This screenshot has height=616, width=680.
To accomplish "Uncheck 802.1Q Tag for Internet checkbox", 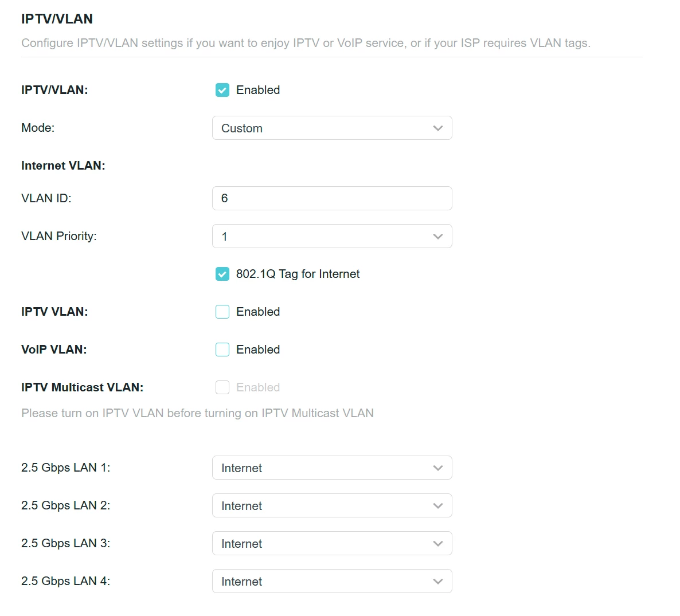I will [222, 274].
